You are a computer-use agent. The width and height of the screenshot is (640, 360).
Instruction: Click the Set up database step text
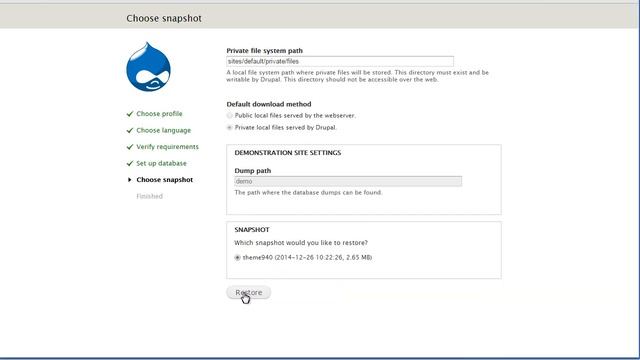[161, 163]
